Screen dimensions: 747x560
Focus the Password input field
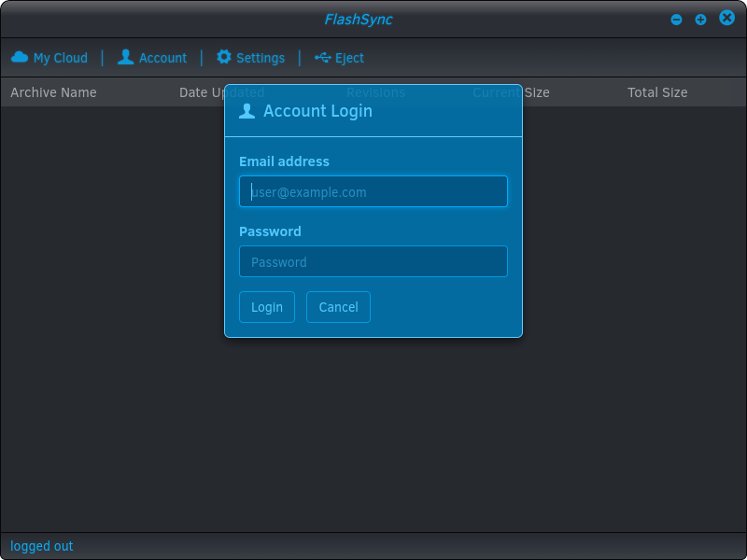tap(373, 261)
